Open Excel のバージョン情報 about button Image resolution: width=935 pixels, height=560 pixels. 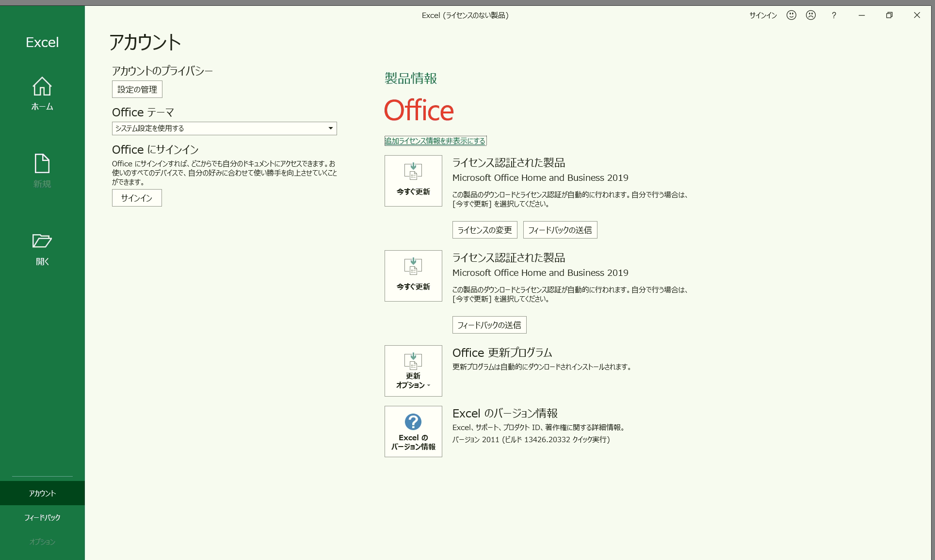[x=413, y=432]
